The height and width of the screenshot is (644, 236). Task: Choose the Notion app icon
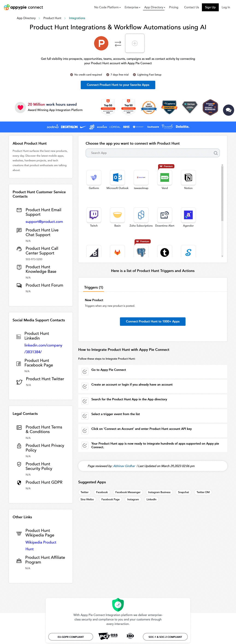188,177
